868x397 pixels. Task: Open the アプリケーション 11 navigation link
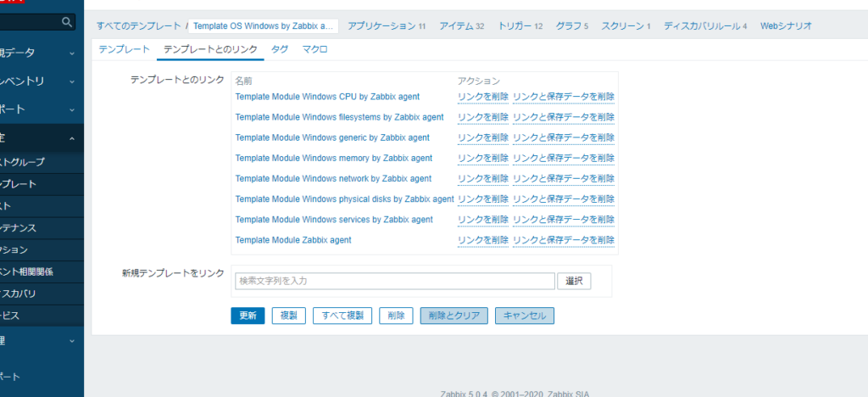click(387, 26)
